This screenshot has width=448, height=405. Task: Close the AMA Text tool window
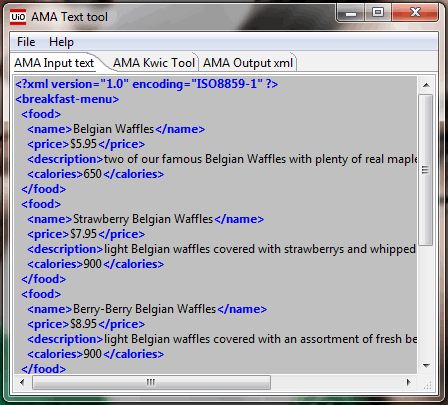pos(415,13)
